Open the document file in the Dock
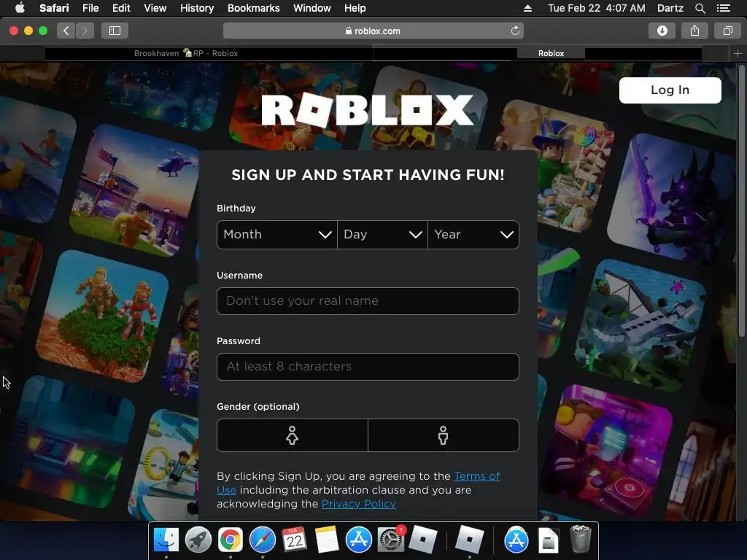 point(548,540)
